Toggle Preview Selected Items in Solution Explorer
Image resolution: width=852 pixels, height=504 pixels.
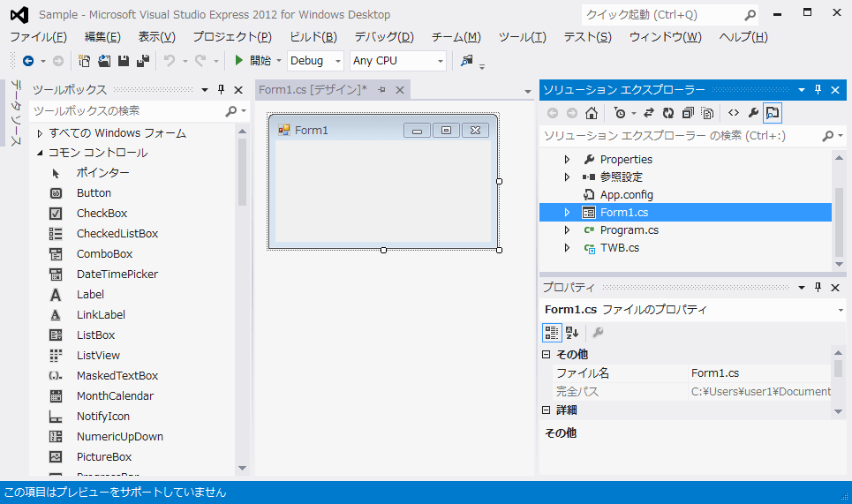[x=773, y=113]
